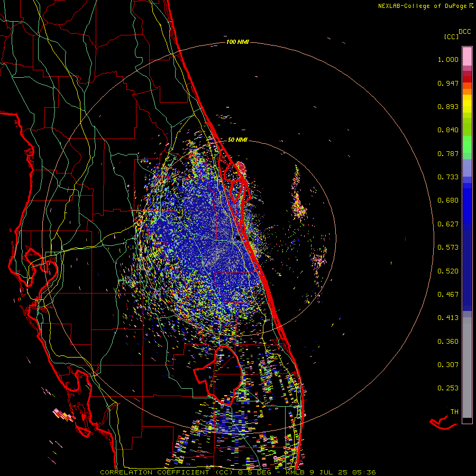Select the 100 NMI range ring label
The image size is (476, 476).
(x=237, y=42)
